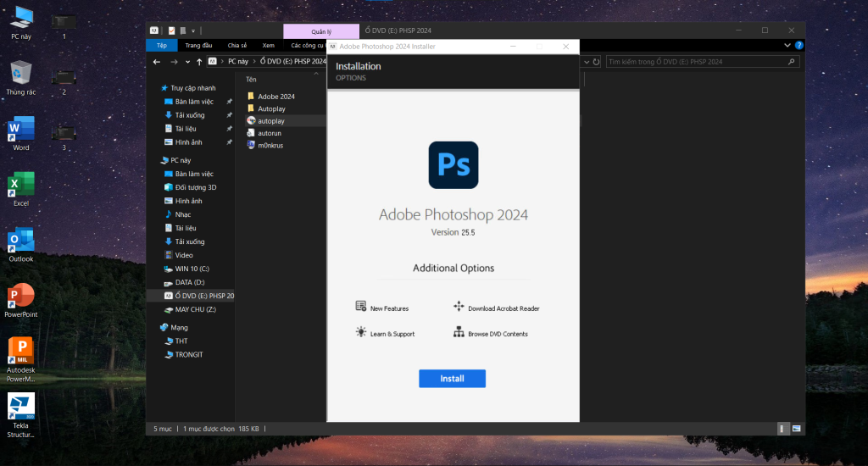
Task: Open Đối tượng 3D folder
Action: (191, 187)
